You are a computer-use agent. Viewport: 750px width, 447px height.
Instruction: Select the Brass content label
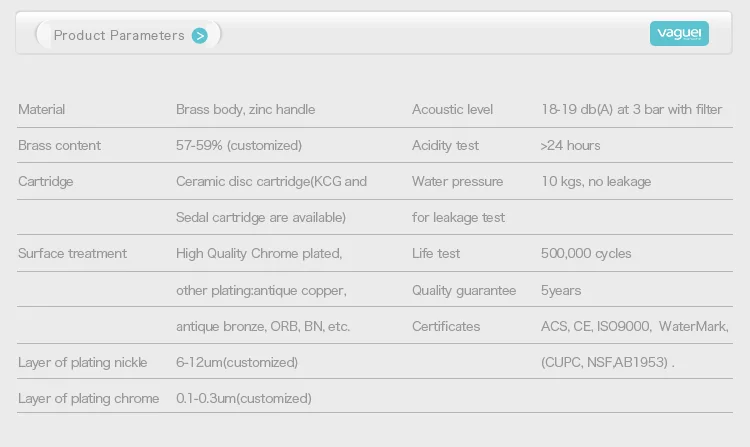click(x=59, y=145)
